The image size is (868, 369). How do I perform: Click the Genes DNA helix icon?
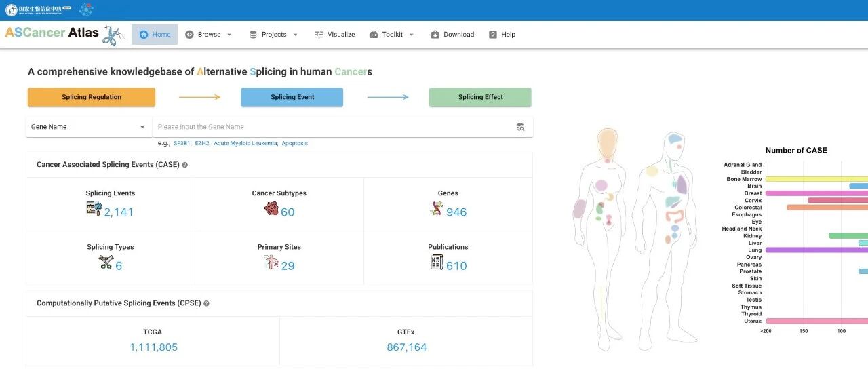pos(437,209)
